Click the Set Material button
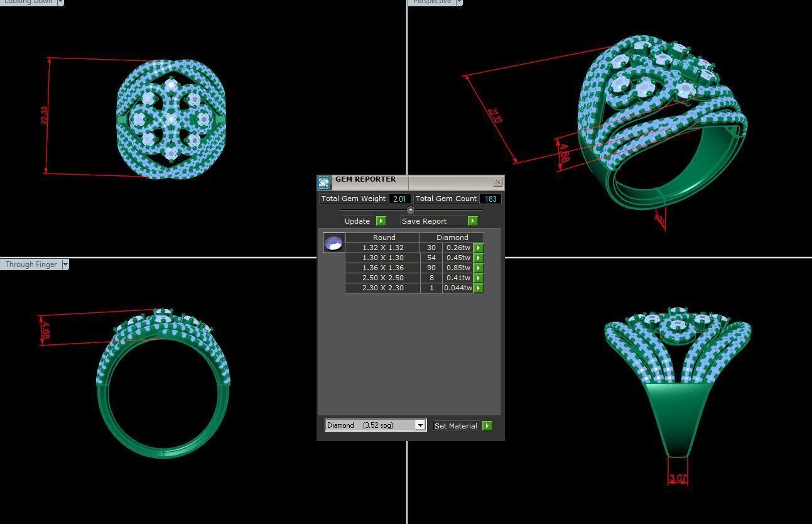 click(457, 426)
